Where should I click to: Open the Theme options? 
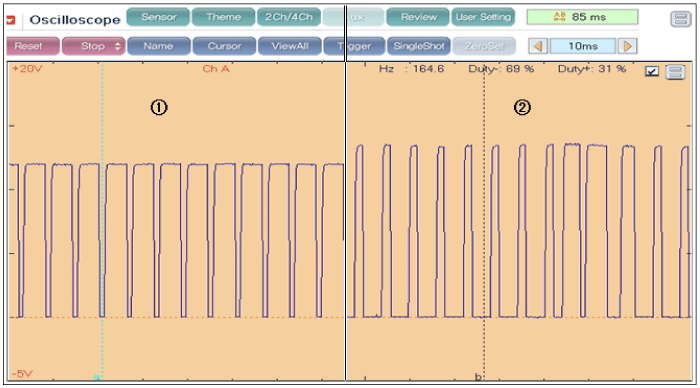[223, 17]
